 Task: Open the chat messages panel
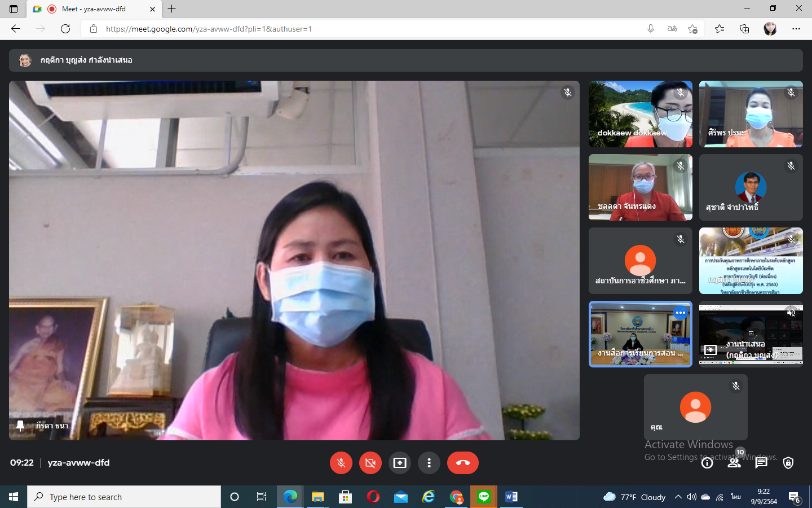pyautogui.click(x=761, y=463)
